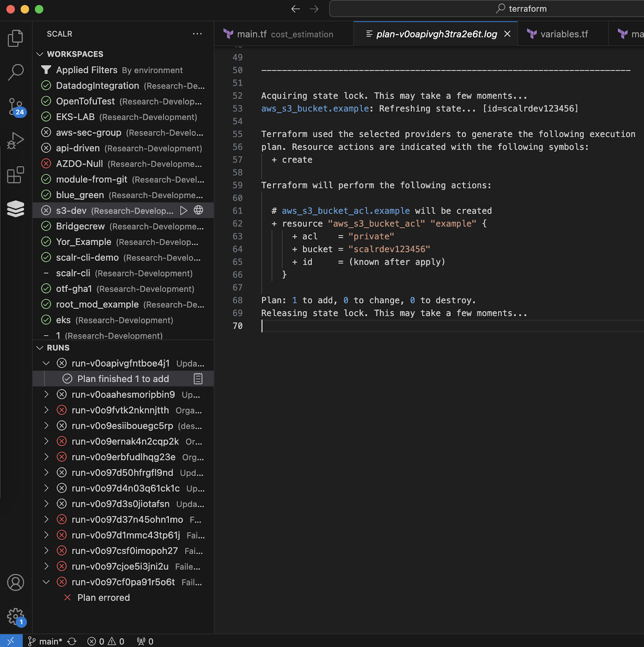Viewport: 644px width, 647px height.
Task: Open the plan log icon for Plan finished
Action: point(198,379)
